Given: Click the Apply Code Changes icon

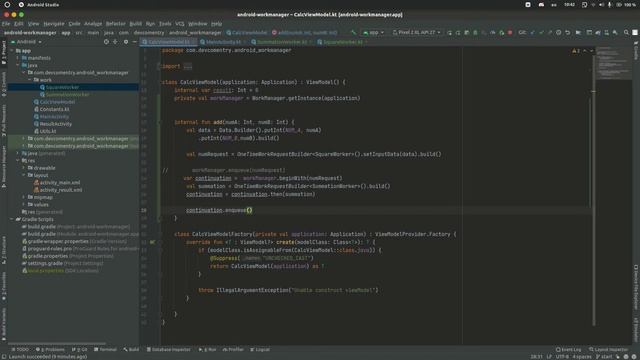Looking at the screenshot, I should (467, 32).
